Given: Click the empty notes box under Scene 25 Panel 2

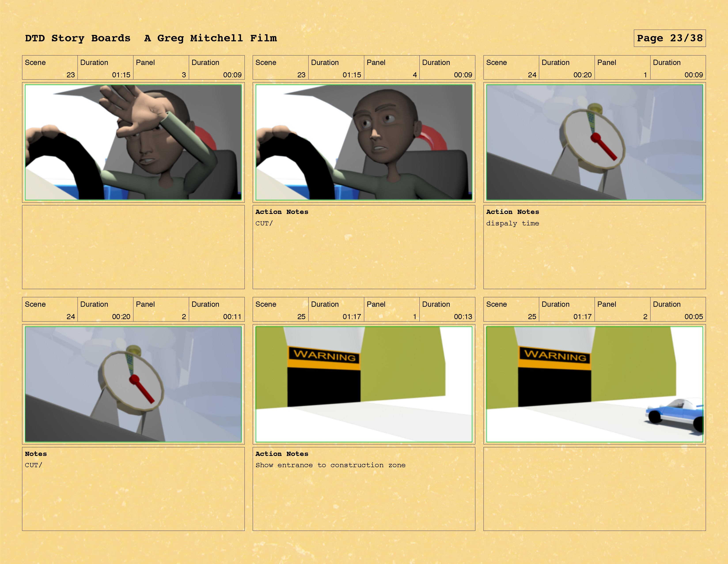Looking at the screenshot, I should tap(594, 489).
